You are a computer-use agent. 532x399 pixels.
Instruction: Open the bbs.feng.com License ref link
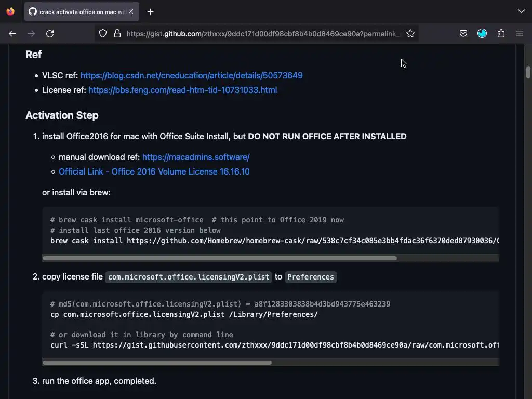pyautogui.click(x=182, y=90)
